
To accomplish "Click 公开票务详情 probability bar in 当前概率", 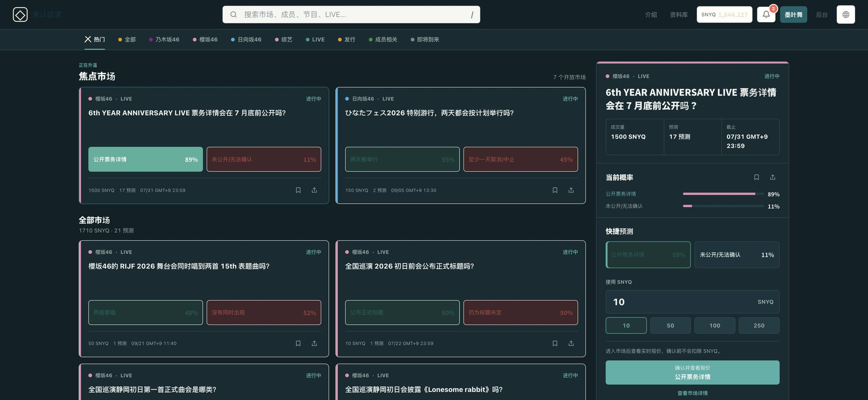I will (x=723, y=194).
